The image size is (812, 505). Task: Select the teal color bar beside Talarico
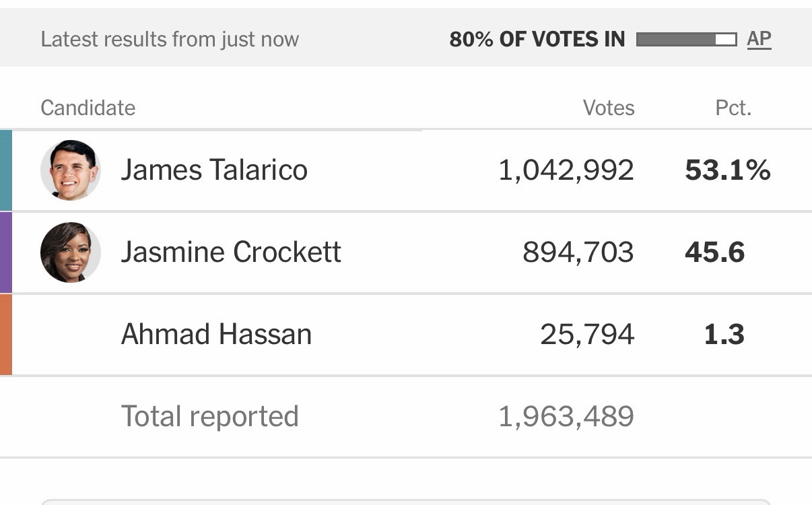pos(6,170)
